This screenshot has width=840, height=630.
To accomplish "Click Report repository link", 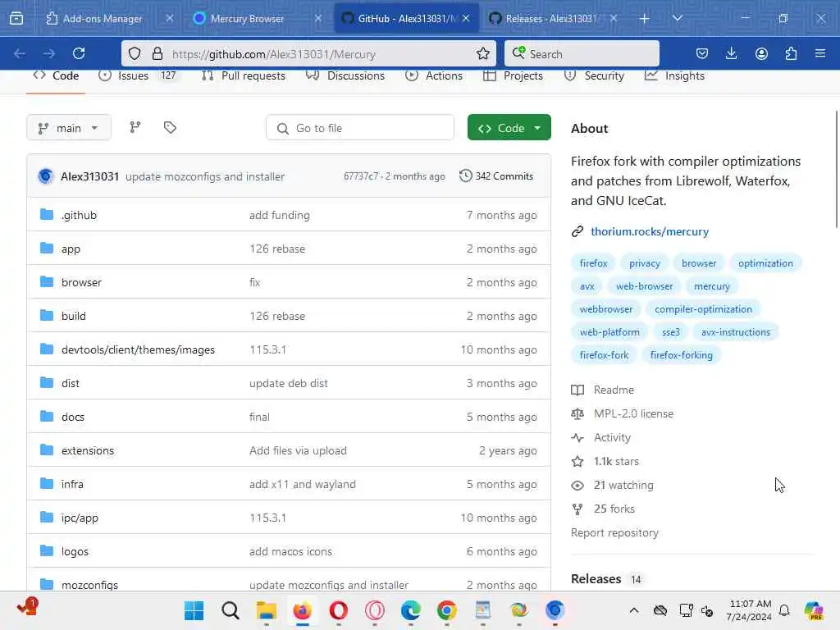I will point(614,533).
